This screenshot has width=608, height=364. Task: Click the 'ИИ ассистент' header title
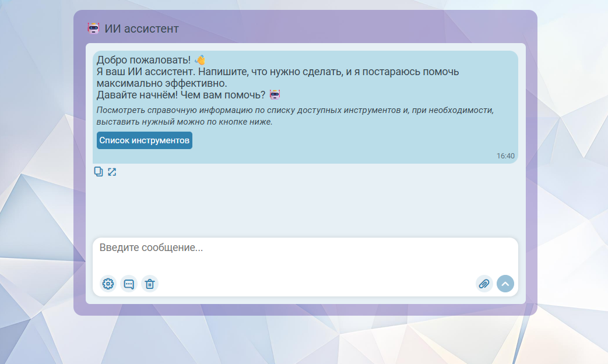pyautogui.click(x=142, y=29)
